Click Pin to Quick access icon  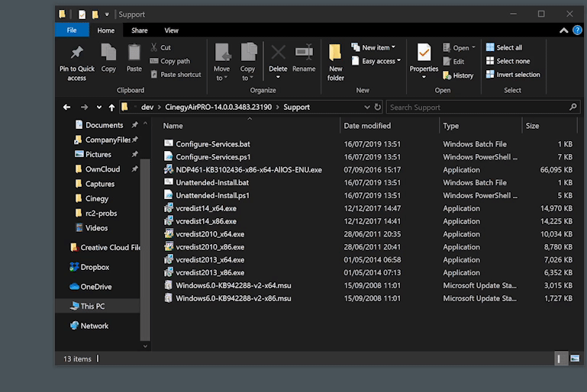(x=77, y=53)
